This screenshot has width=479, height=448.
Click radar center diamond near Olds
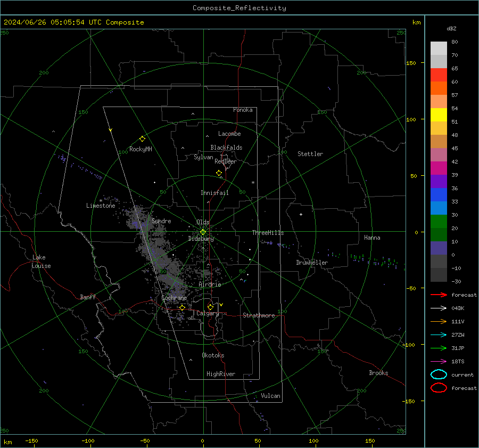click(x=203, y=232)
